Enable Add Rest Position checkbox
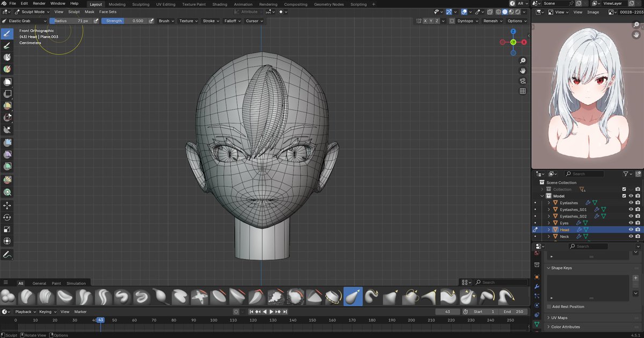This screenshot has width=644, height=338. click(x=548, y=307)
